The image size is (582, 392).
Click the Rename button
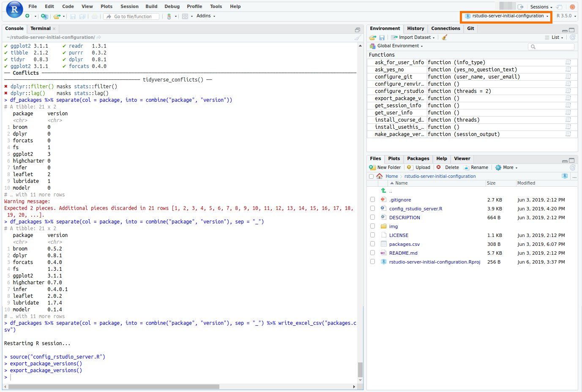(476, 168)
